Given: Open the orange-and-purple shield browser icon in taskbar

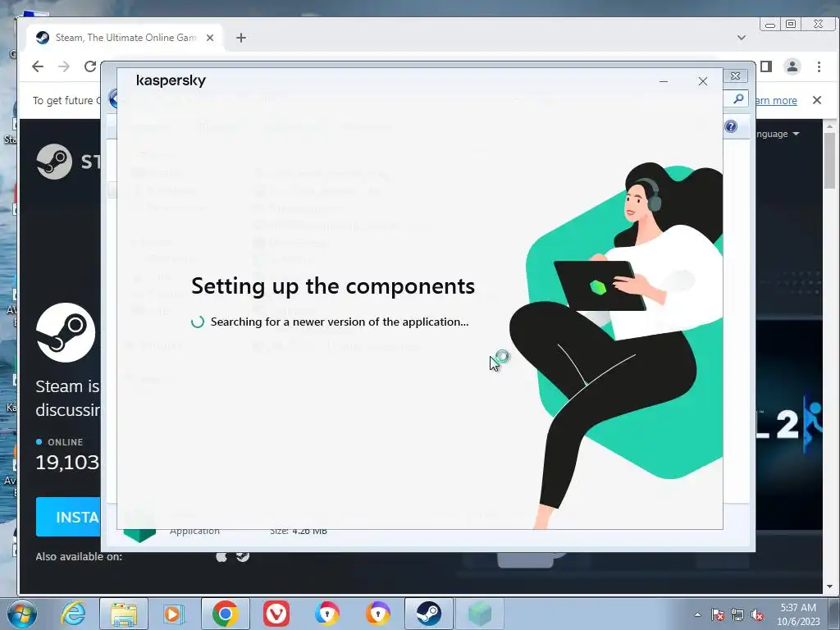Looking at the screenshot, I should (x=377, y=614).
